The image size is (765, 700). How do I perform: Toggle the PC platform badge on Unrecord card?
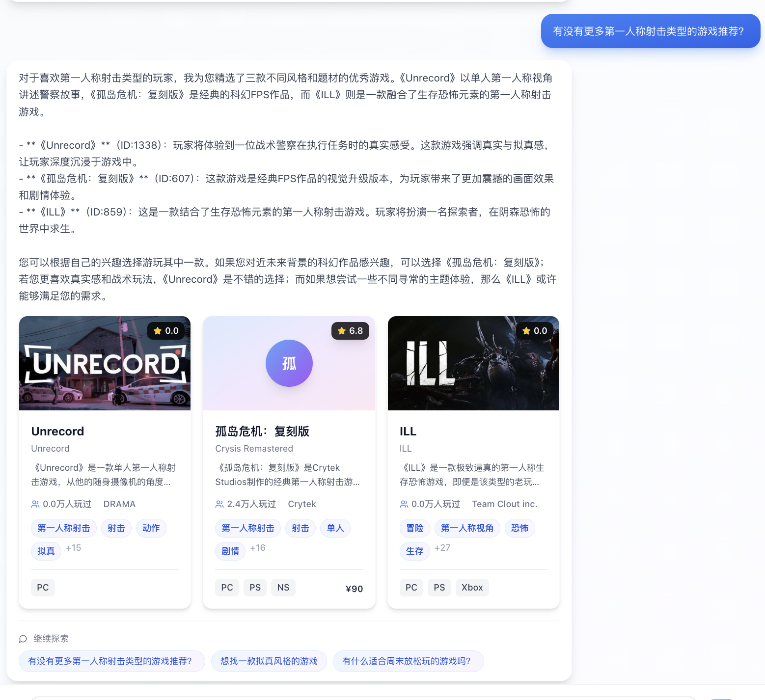click(x=43, y=587)
